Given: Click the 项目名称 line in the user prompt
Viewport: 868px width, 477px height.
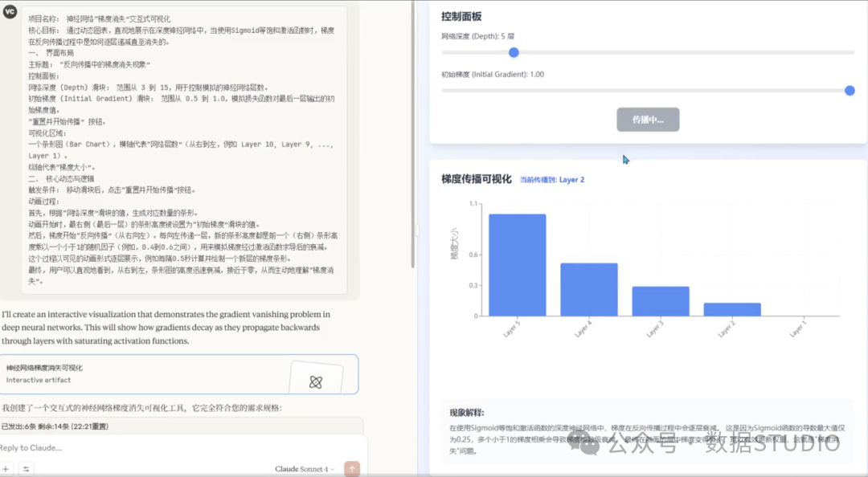Looking at the screenshot, I should click(100, 18).
